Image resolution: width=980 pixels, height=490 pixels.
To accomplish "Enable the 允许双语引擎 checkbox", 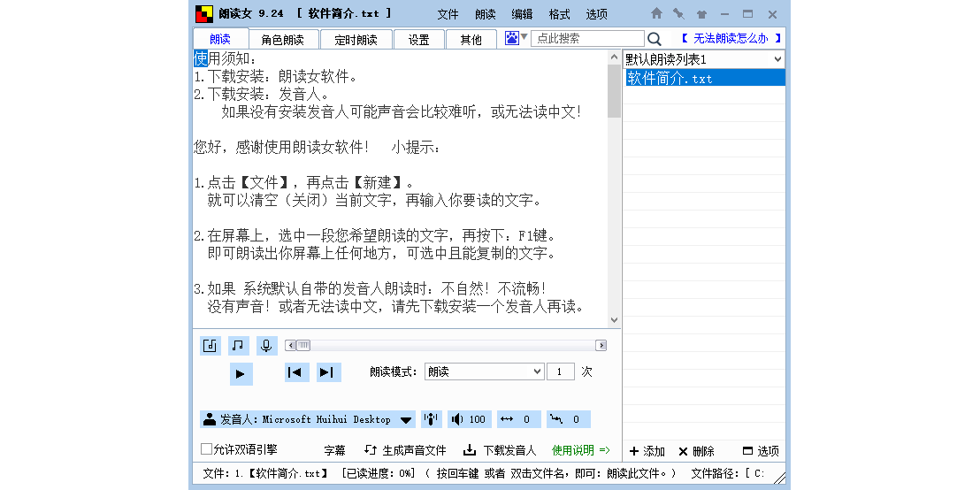I will click(x=207, y=449).
